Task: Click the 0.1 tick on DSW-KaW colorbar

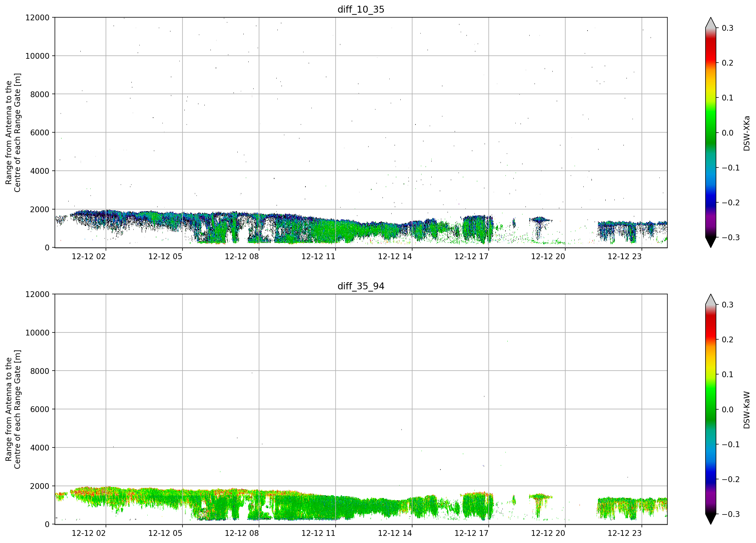Action: 728,374
